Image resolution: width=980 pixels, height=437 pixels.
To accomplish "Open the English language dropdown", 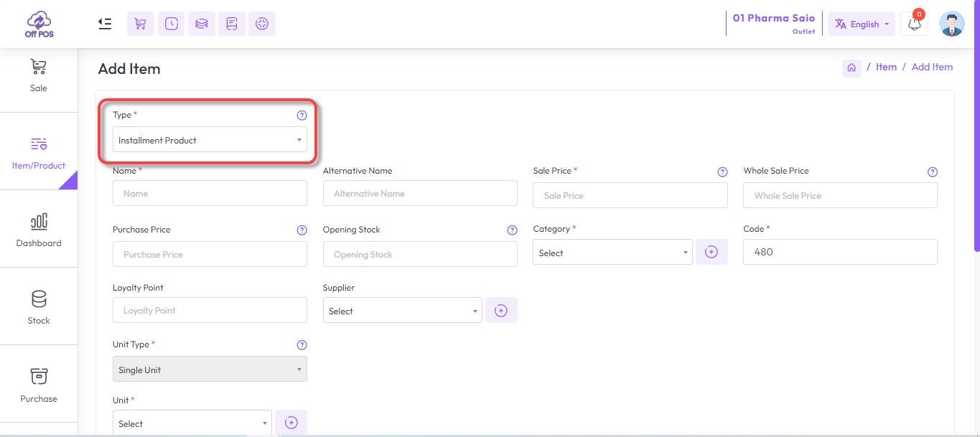I will (862, 24).
